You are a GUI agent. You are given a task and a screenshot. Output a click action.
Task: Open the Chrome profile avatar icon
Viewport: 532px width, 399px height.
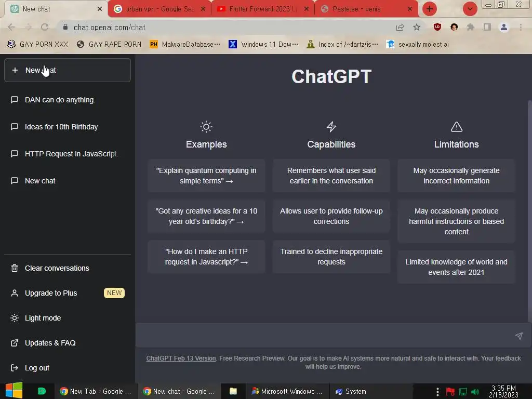coord(504,27)
